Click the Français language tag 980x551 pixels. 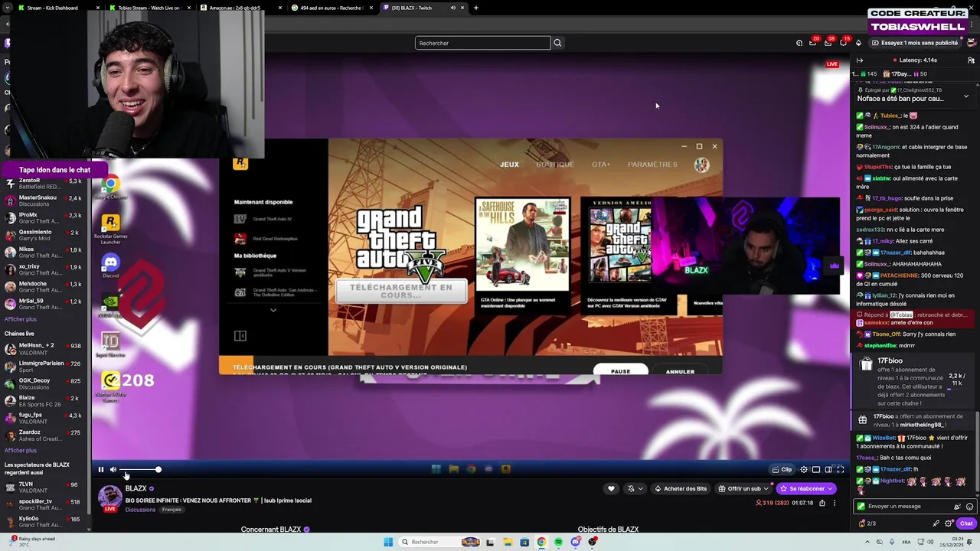click(171, 510)
